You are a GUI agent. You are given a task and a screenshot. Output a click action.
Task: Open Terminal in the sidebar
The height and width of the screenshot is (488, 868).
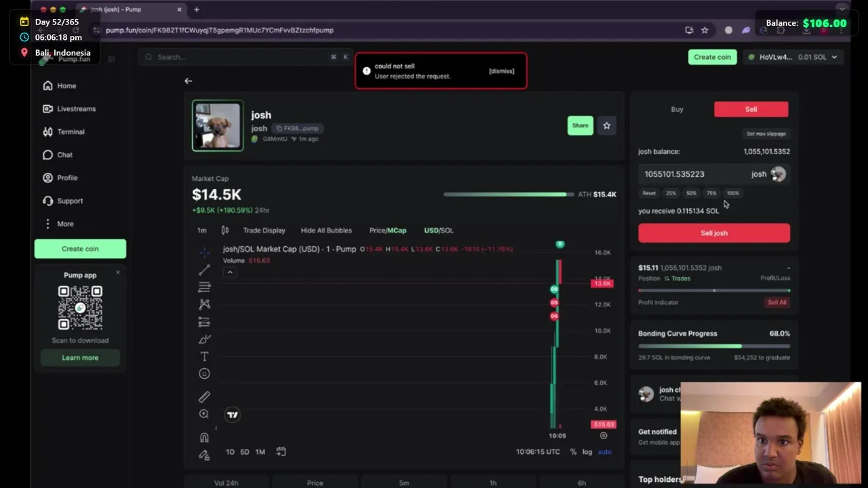pos(64,132)
